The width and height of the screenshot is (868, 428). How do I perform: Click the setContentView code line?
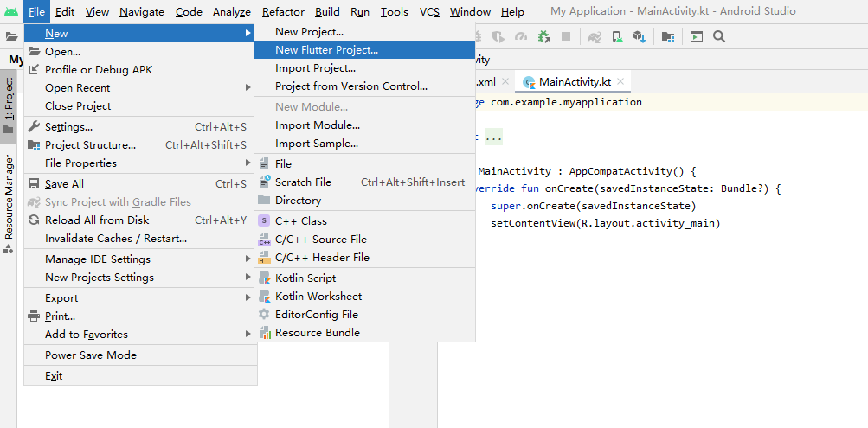click(605, 223)
